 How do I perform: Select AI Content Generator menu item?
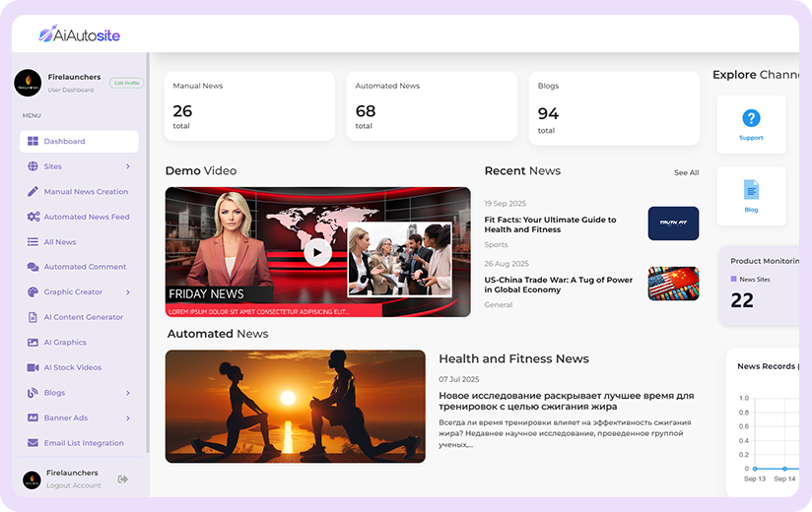point(83,317)
